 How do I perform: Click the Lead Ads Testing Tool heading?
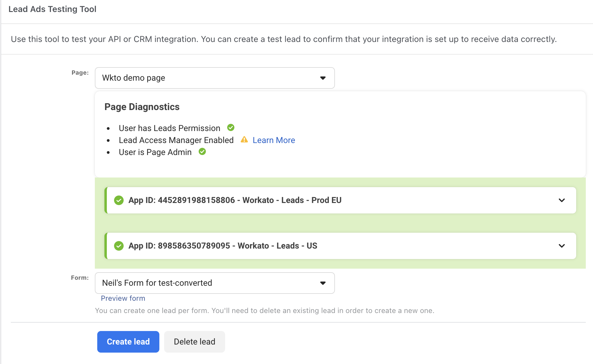point(53,9)
